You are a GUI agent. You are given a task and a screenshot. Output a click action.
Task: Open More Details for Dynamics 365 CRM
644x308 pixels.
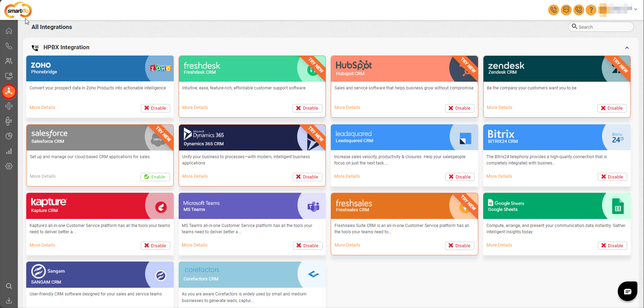(195, 176)
